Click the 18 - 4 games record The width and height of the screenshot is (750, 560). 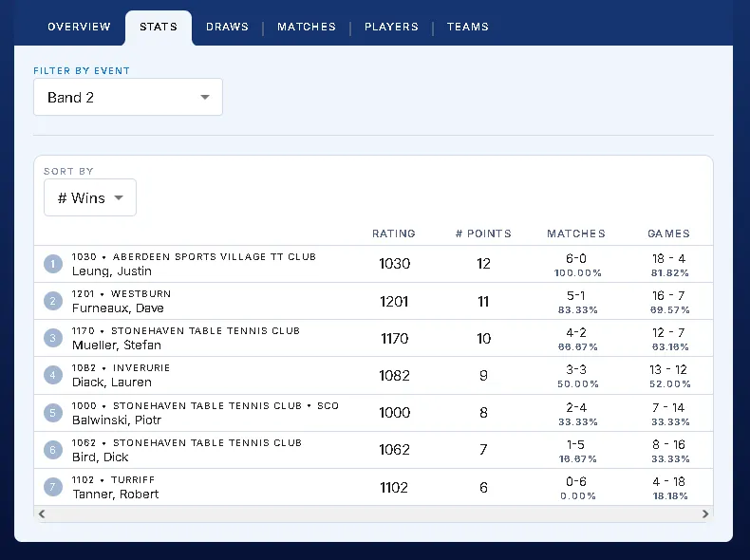click(668, 259)
